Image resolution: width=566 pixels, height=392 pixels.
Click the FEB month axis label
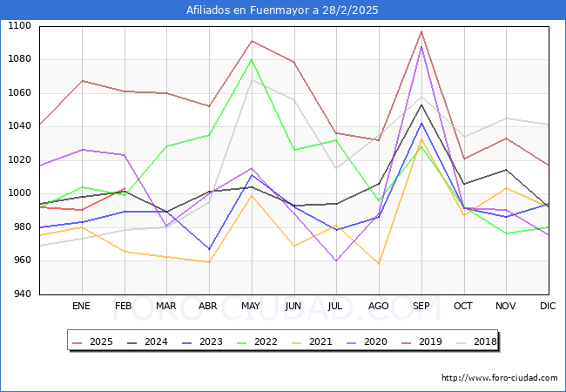(x=124, y=306)
